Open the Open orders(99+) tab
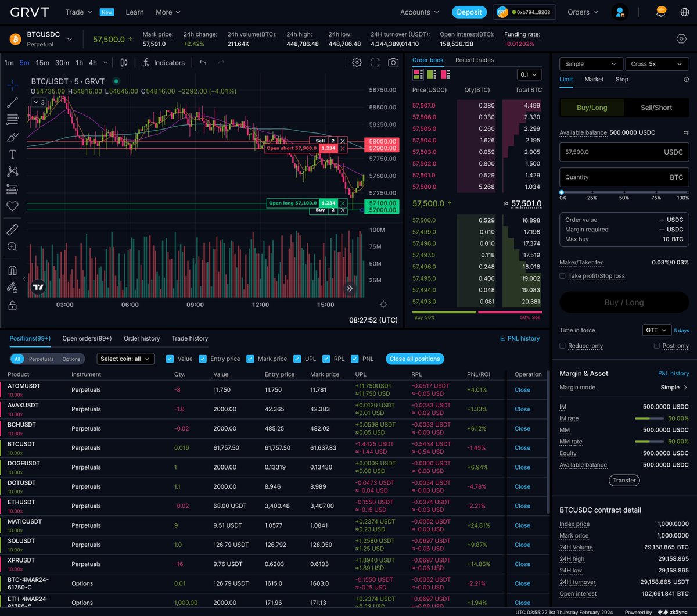The height and width of the screenshot is (616, 697). (87, 338)
